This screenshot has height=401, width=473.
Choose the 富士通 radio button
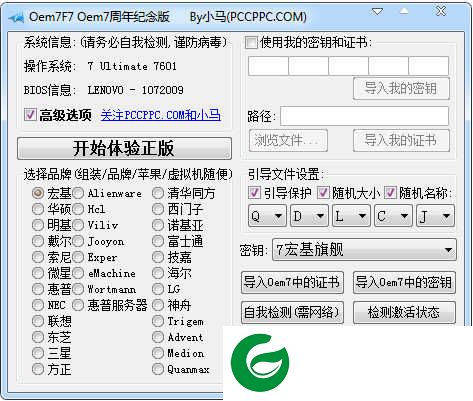[158, 241]
